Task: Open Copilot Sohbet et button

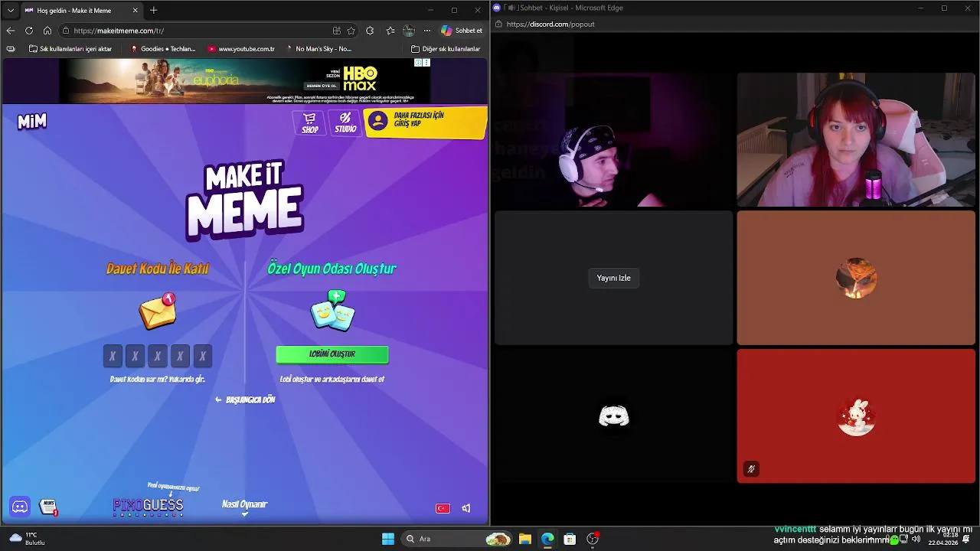Action: pos(462,31)
